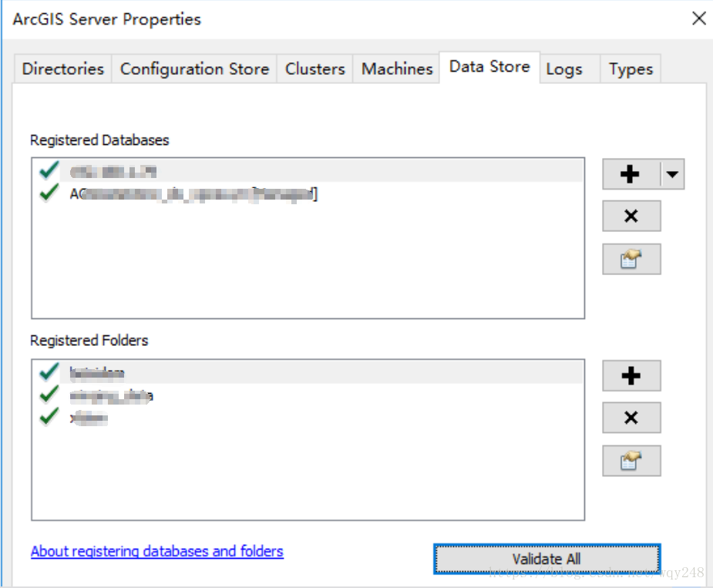Open About registering databases and folders link

157,552
